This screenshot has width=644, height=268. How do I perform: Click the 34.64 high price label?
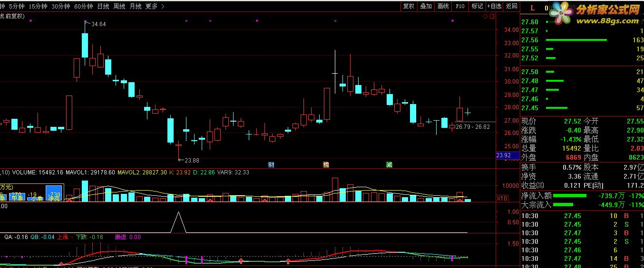98,24
